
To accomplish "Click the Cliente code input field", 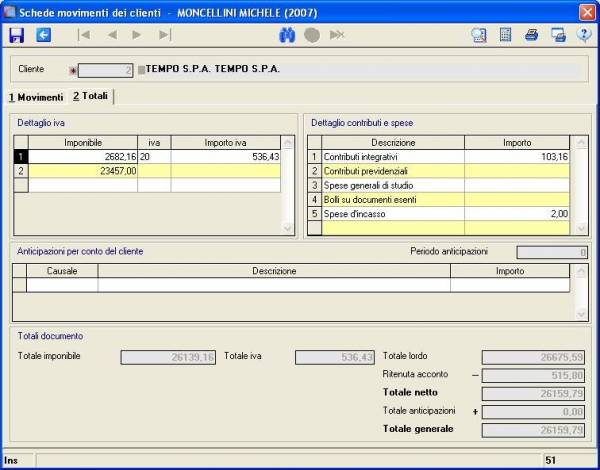I will (x=105, y=70).
